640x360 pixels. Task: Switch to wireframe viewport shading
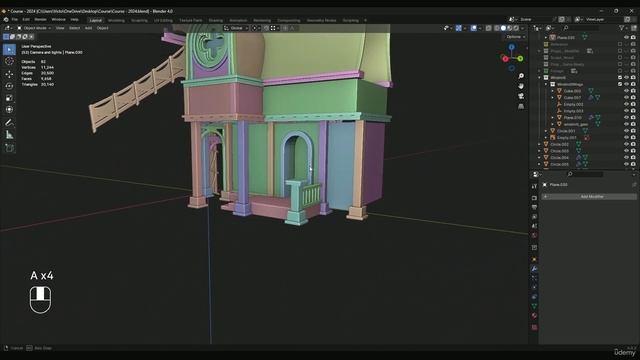pyautogui.click(x=497, y=28)
